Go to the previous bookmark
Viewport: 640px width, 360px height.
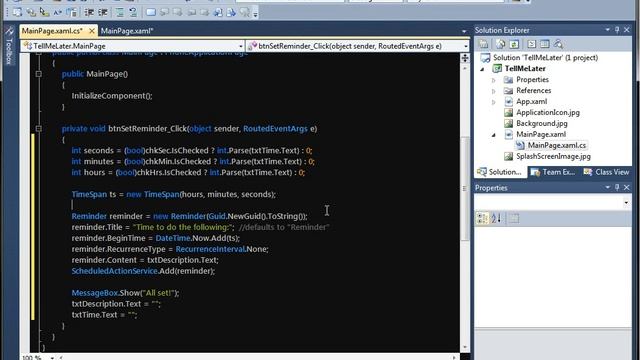tap(164, 12)
